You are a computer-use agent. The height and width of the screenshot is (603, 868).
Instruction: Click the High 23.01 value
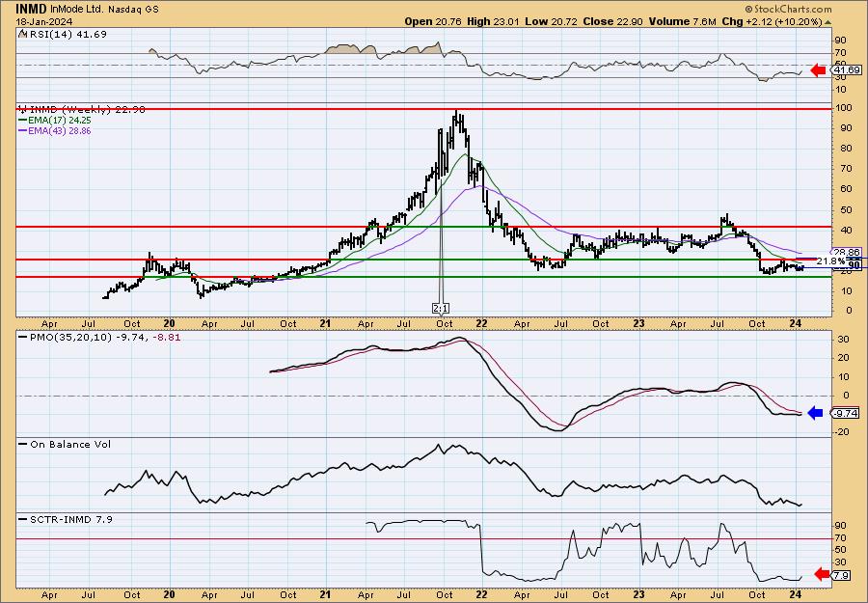[492, 21]
